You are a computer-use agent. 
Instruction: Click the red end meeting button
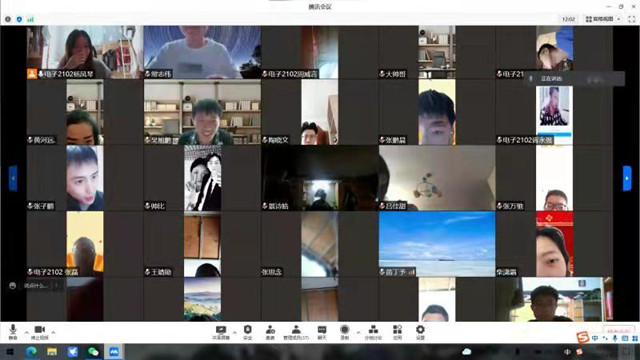[x=619, y=330]
